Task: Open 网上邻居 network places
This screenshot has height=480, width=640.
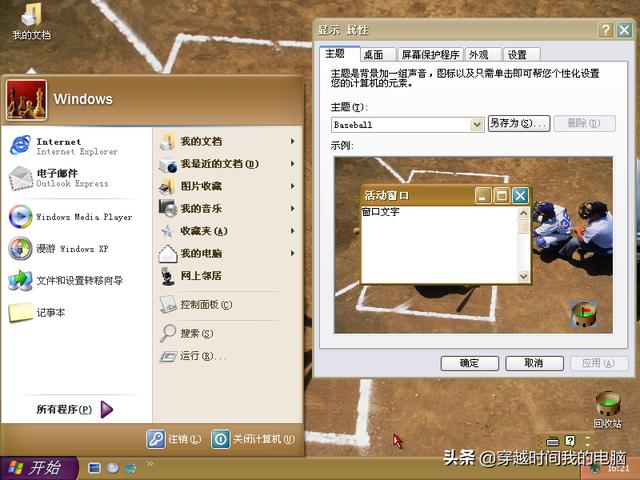Action: pos(191,276)
